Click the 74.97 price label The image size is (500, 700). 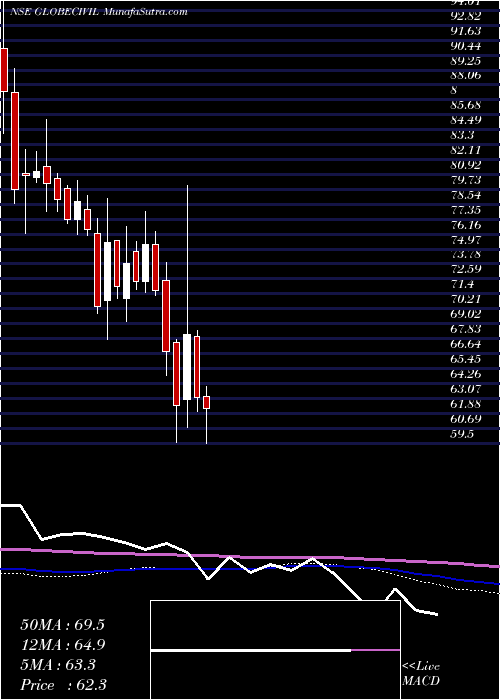coord(466,240)
